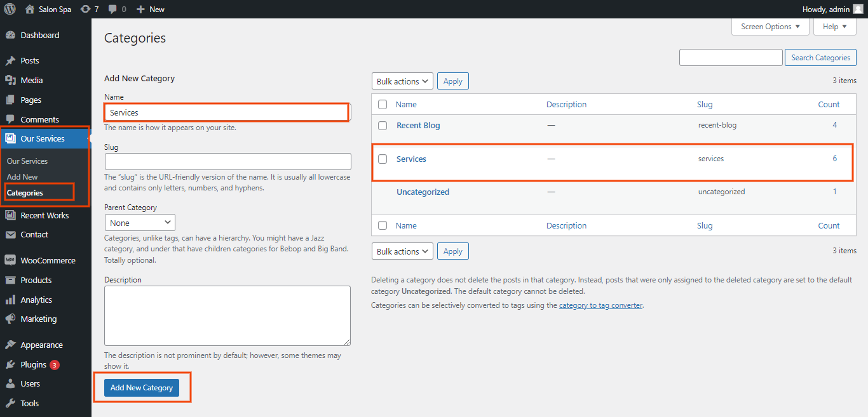Viewport: 868px width, 417px height.
Task: Open the Dashboard icon in sidebar
Action: [x=10, y=36]
